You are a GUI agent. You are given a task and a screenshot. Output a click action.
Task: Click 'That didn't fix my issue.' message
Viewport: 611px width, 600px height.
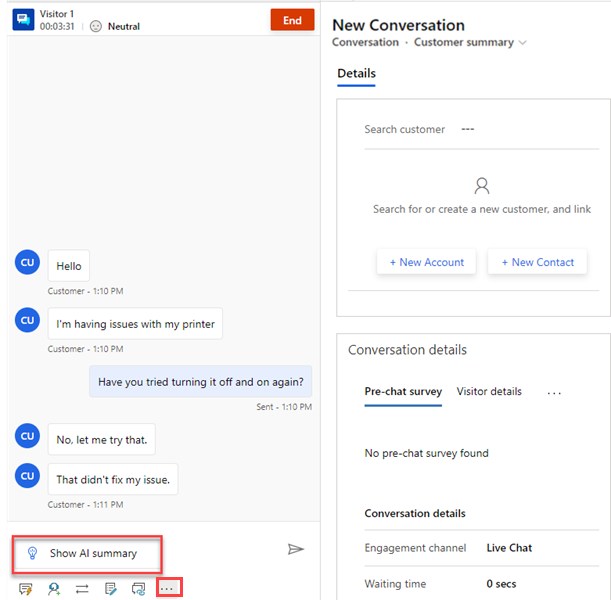pyautogui.click(x=113, y=479)
